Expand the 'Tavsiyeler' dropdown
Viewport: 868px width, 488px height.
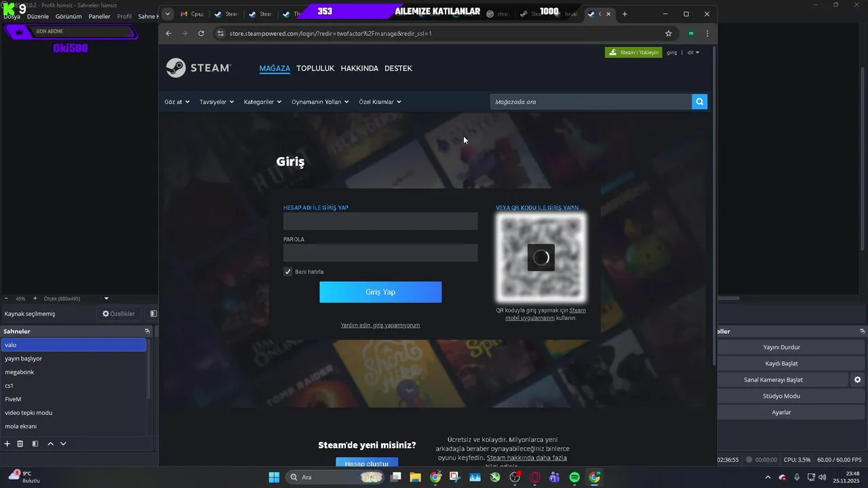pyautogui.click(x=216, y=102)
